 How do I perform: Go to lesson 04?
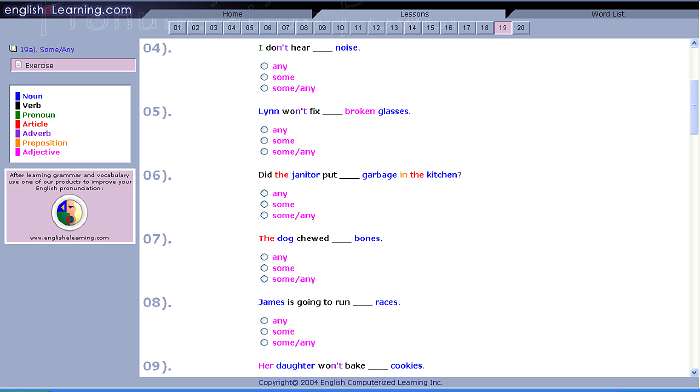[232, 28]
